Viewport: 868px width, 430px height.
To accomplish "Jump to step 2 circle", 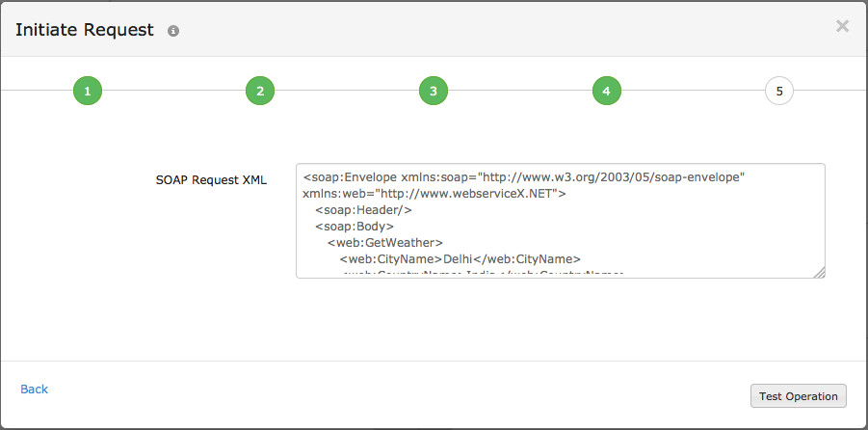I will (x=260, y=92).
